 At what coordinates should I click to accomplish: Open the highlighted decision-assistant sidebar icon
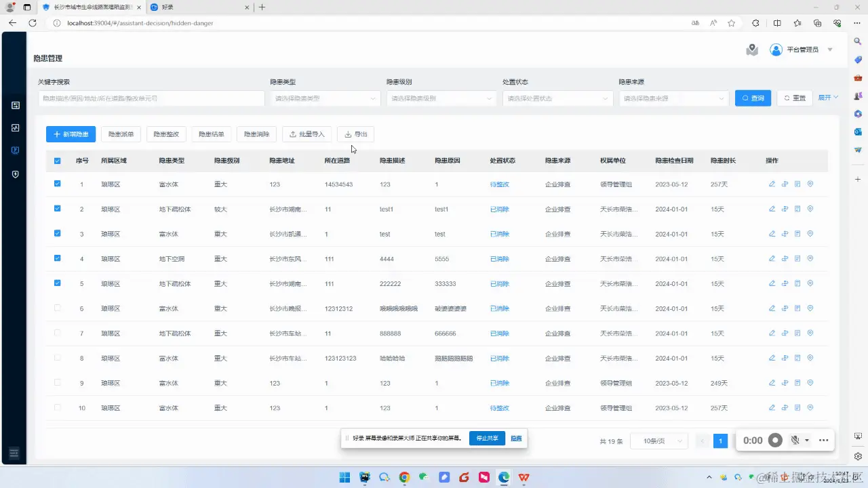[16, 150]
